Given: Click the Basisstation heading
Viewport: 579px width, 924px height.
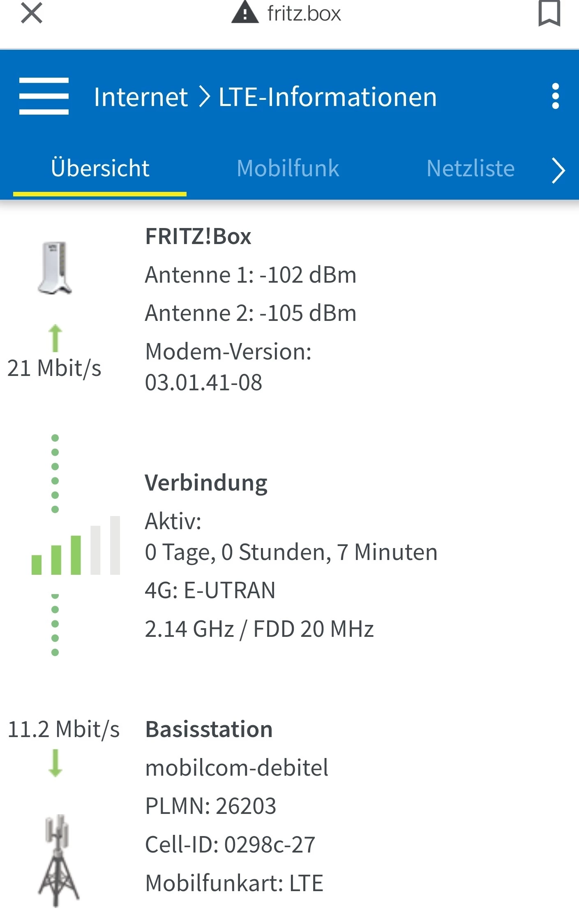Looking at the screenshot, I should (209, 730).
